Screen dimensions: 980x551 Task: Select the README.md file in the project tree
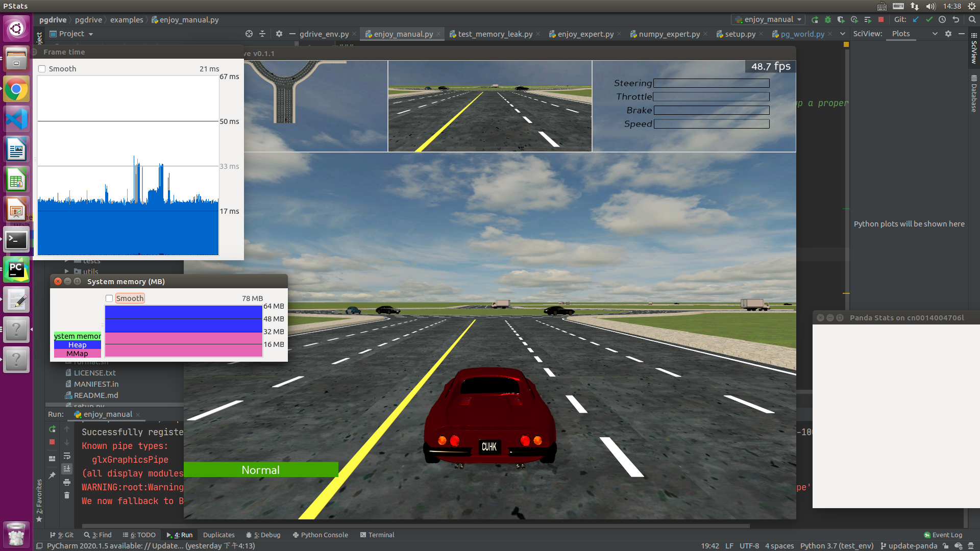96,395
